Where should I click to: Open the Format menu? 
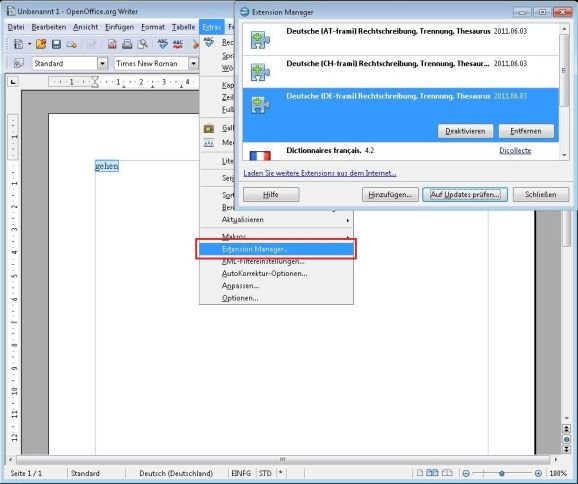[x=153, y=27]
